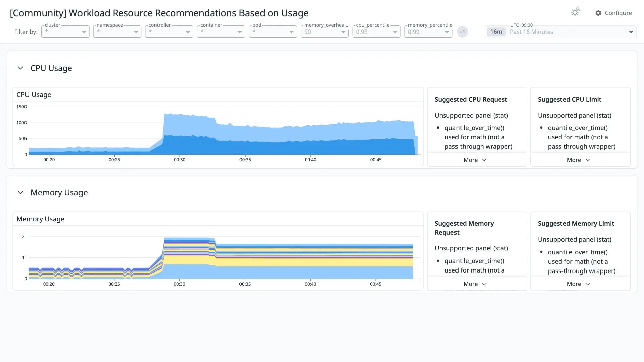Click the 00:30 tick on CPU chart
This screenshot has width=644, height=362.
coord(180,160)
